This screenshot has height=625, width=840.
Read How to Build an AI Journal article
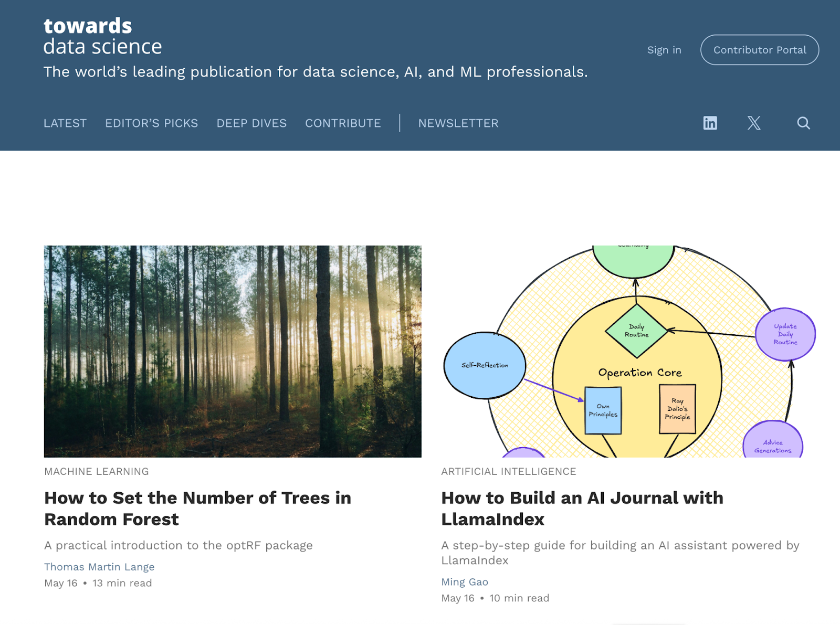click(582, 508)
